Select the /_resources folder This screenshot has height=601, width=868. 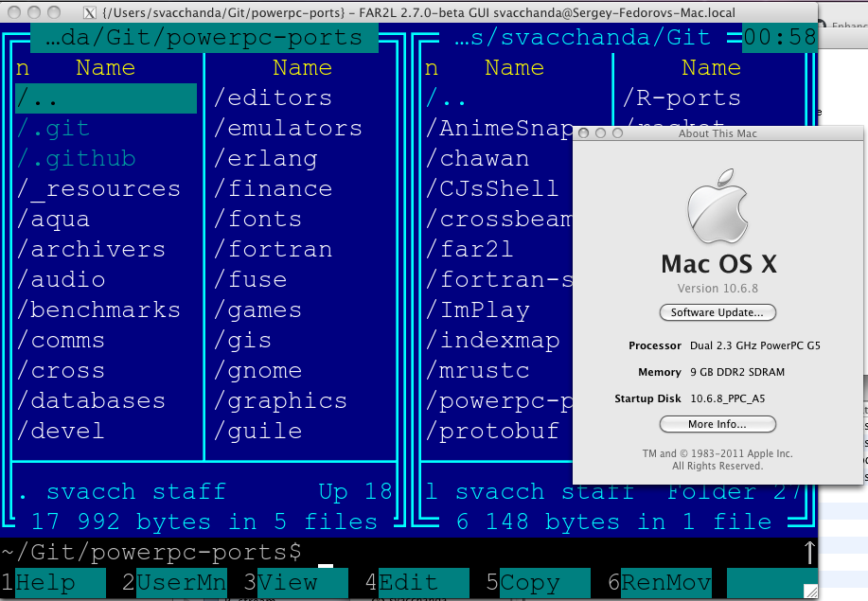[98, 189]
